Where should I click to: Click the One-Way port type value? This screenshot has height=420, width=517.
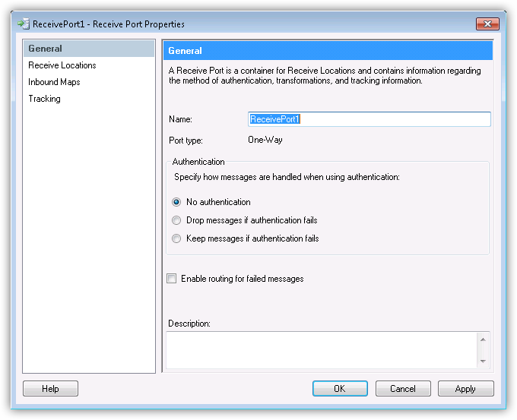click(265, 140)
